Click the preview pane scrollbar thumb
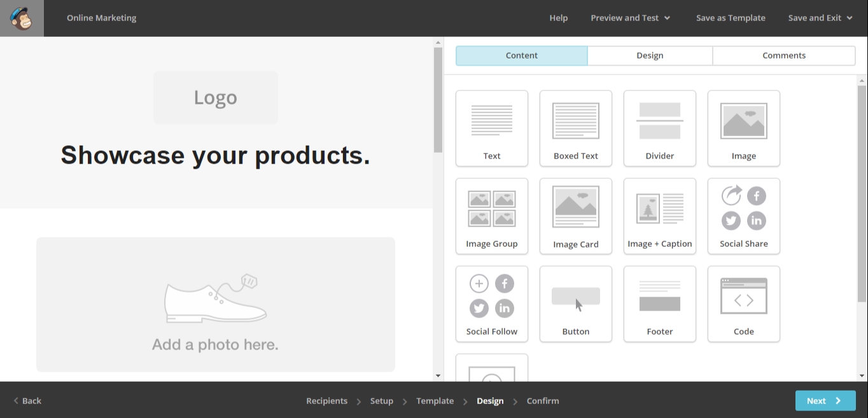This screenshot has height=418, width=868. coord(438,100)
